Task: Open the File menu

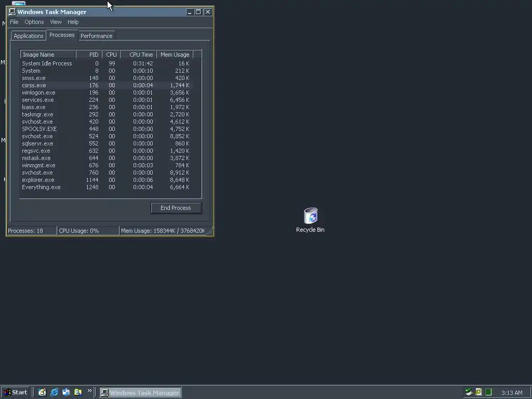Action: pyautogui.click(x=14, y=22)
